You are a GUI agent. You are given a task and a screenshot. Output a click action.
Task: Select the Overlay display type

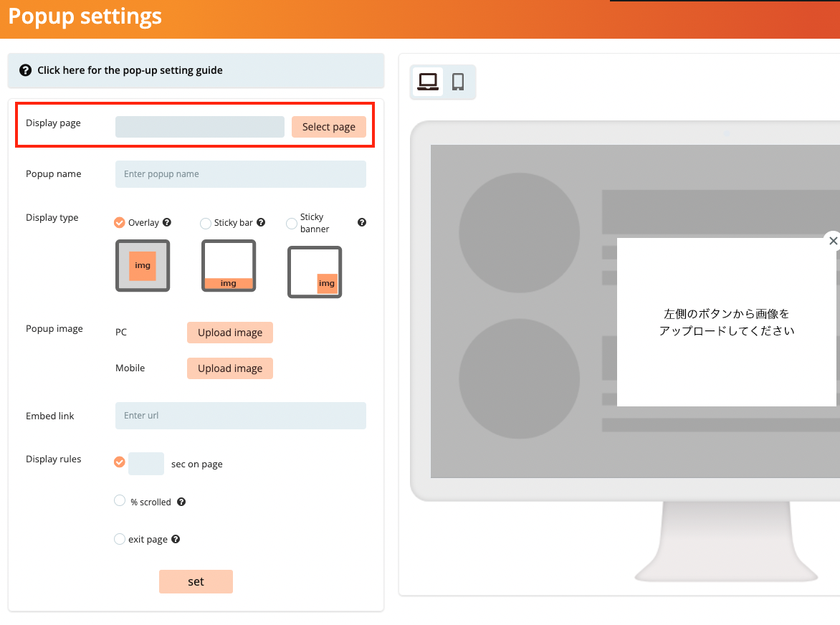(119, 222)
